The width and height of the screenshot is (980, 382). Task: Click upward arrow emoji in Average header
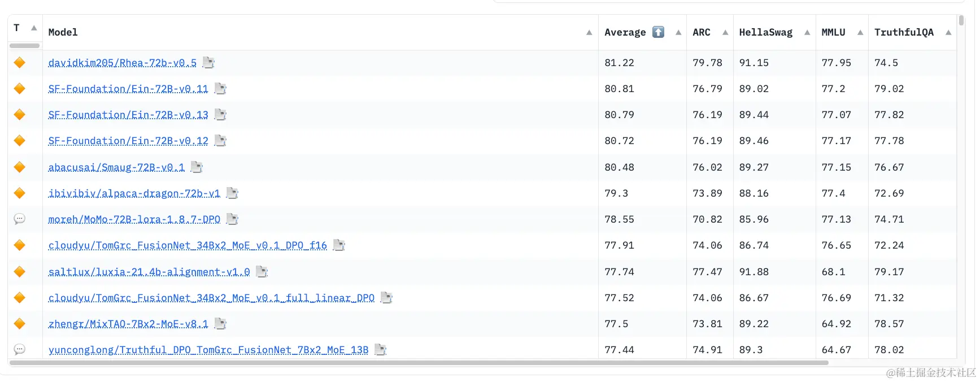tap(658, 32)
